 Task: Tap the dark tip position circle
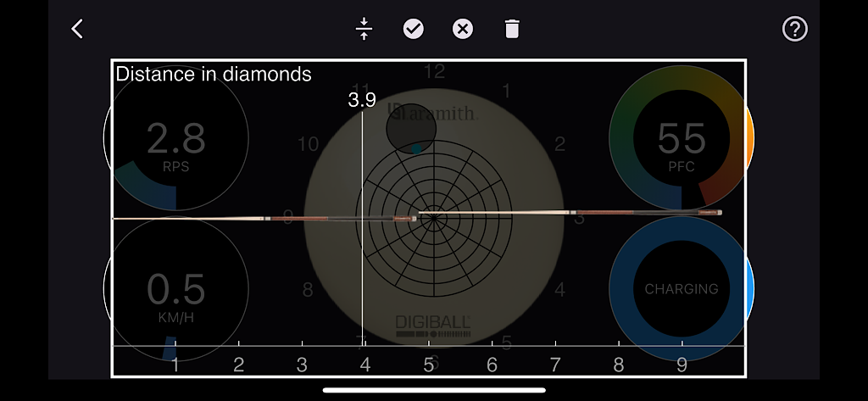(411, 129)
